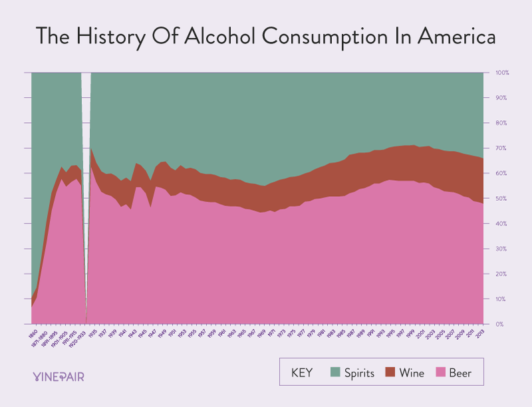Screen dimensions: 532x407
Task: Select the green Spirits legend swatch
Action: [x=335, y=372]
